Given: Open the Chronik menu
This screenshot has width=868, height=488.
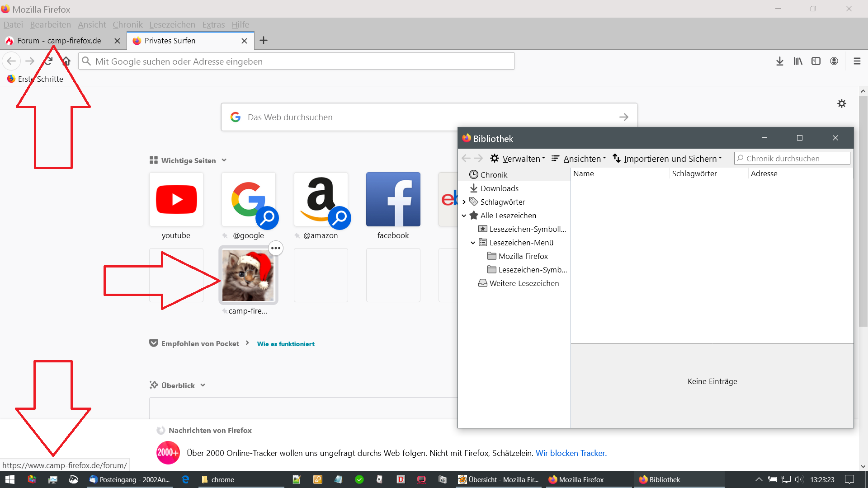Looking at the screenshot, I should click(127, 25).
